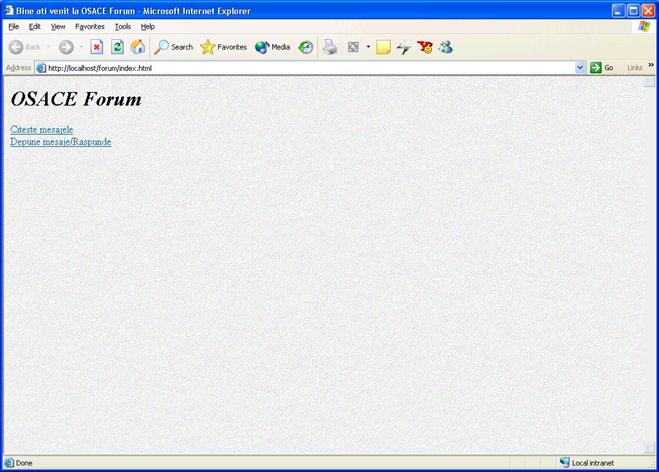
Task: Click the yellow note icon in the toolbar
Action: (383, 47)
